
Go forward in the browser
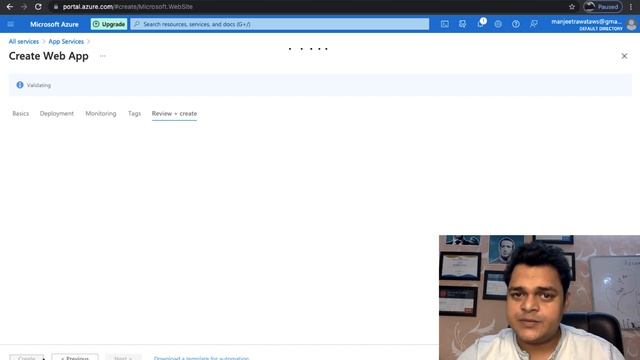coord(24,7)
